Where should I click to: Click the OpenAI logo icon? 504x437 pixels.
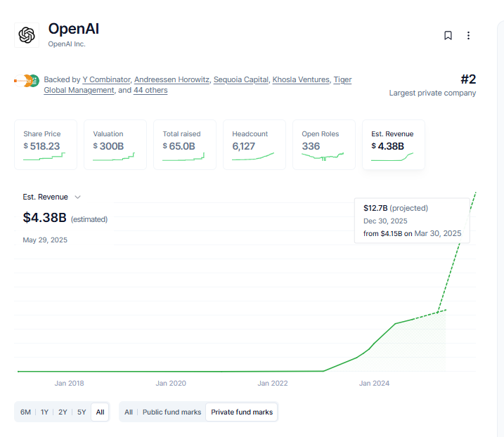click(x=27, y=35)
